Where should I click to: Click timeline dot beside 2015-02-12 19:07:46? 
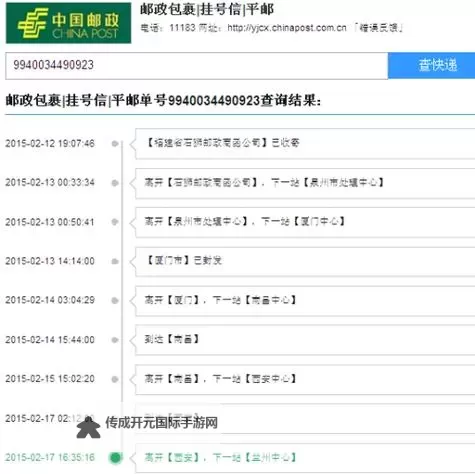(115, 144)
